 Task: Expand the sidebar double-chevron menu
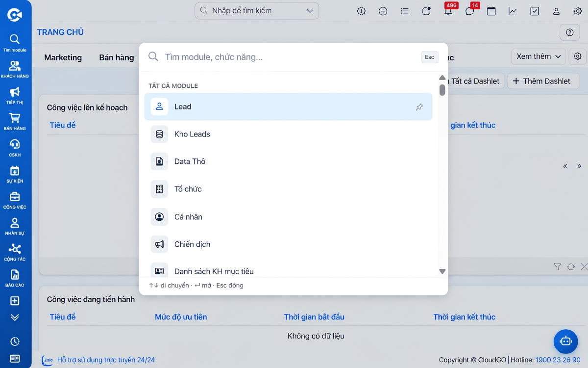click(15, 317)
